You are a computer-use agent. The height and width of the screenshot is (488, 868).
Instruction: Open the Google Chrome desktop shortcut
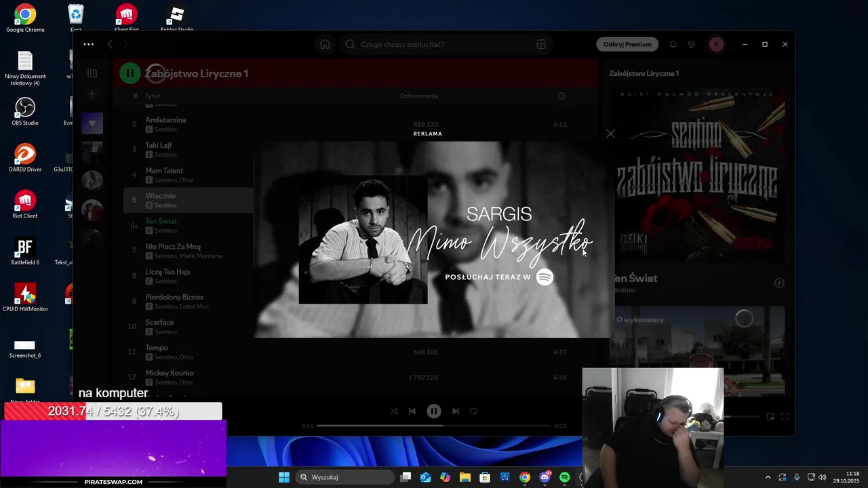[x=25, y=18]
